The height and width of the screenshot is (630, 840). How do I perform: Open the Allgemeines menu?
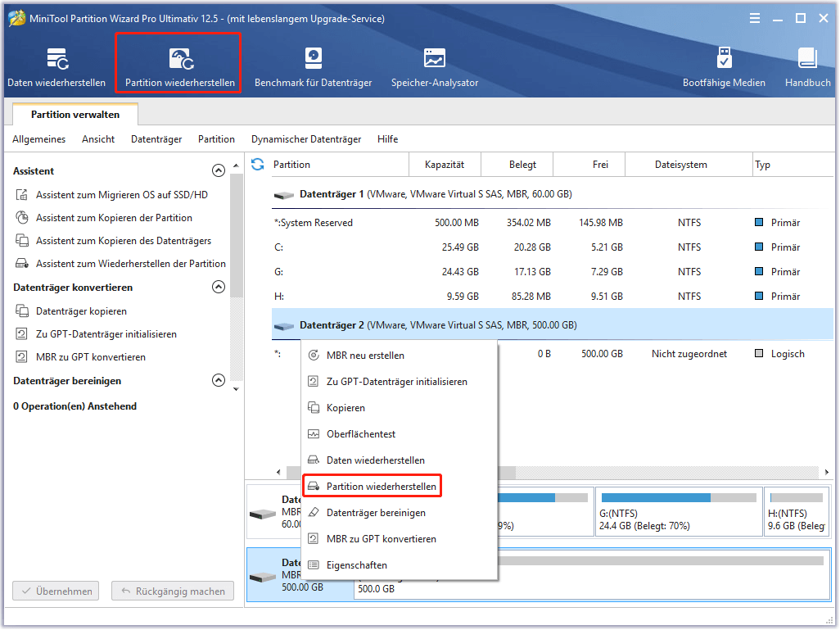[38, 139]
